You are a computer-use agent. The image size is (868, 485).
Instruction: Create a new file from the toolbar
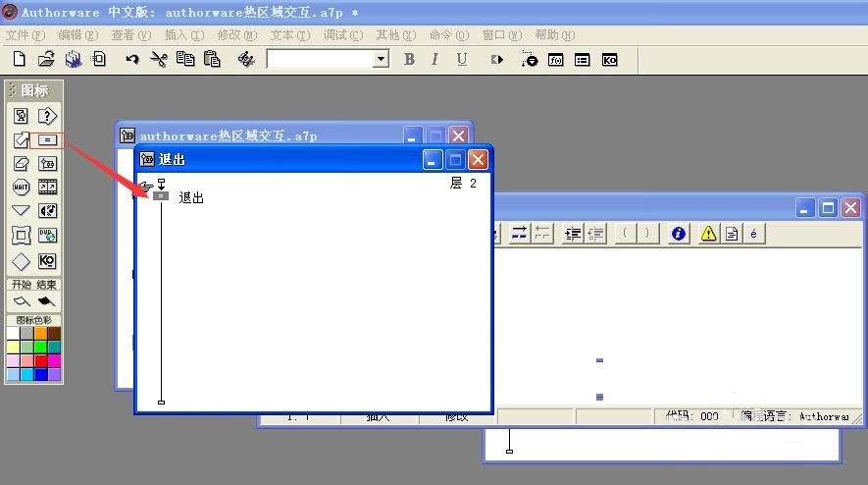20,59
